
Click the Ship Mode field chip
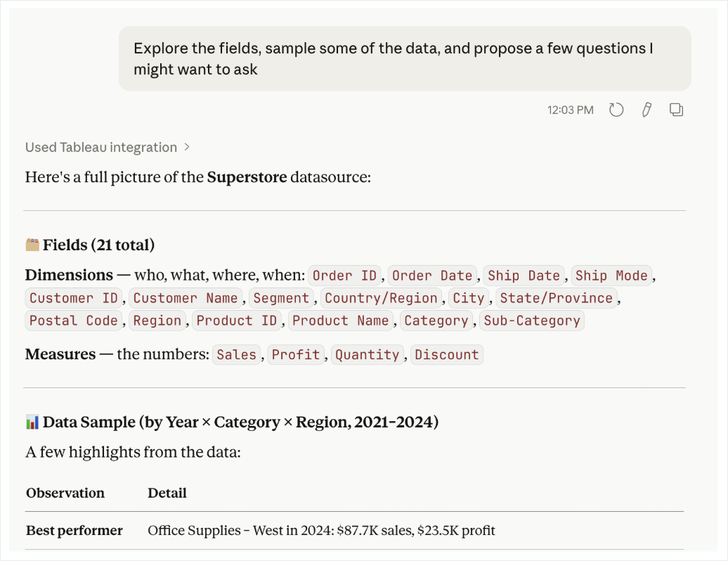[x=611, y=275]
